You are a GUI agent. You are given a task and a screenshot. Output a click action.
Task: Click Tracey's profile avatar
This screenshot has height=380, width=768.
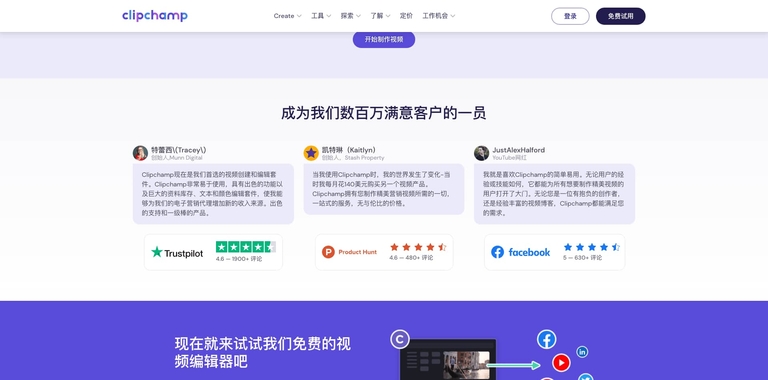[x=141, y=153]
